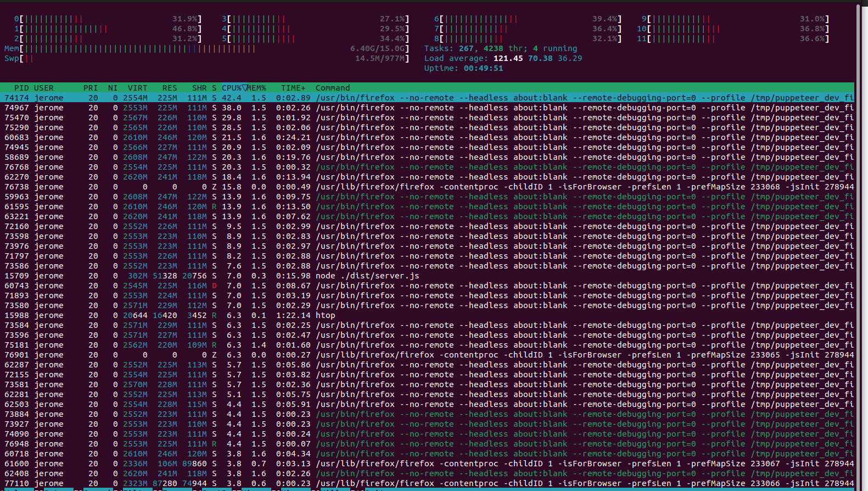Click the TIME+ column header
The image size is (868, 491).
tap(293, 88)
